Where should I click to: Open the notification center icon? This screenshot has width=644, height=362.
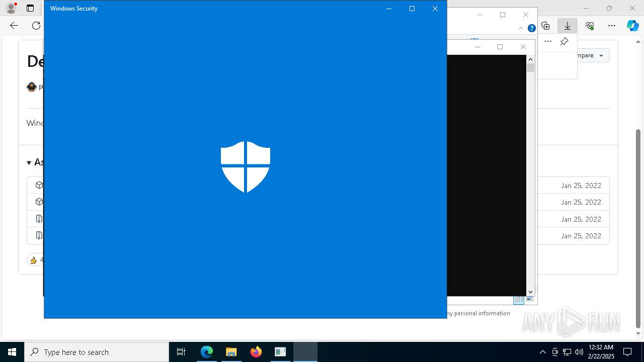(627, 352)
